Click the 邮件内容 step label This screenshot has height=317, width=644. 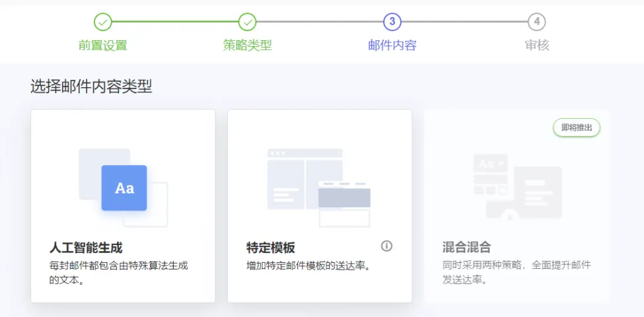392,46
